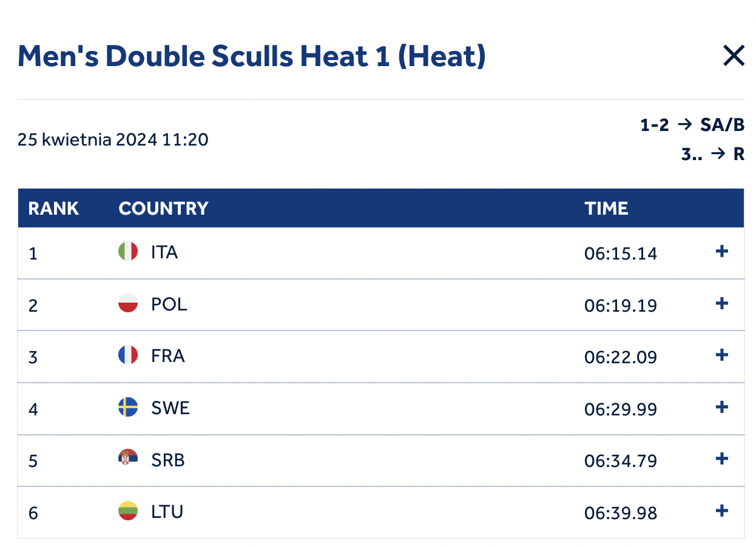Screen dimensions: 756x547
Task: Expand the ITA row details
Action: (x=721, y=252)
